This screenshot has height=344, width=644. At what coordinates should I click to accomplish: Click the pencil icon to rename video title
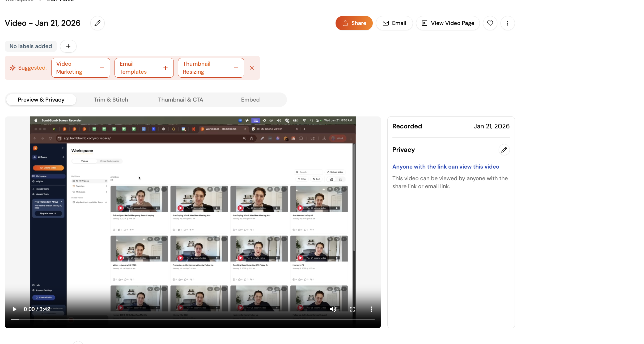(98, 23)
